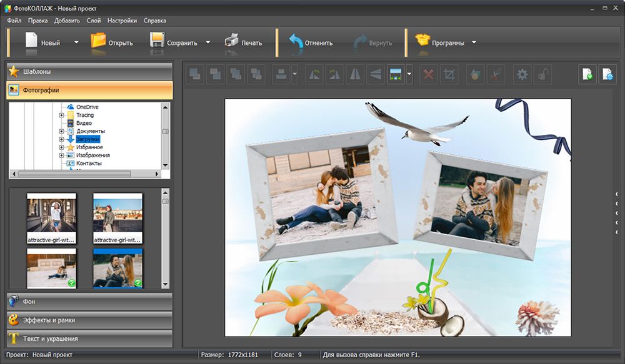Open layer settings via the gear icon
Viewport: 625px width, 364px height.
522,75
